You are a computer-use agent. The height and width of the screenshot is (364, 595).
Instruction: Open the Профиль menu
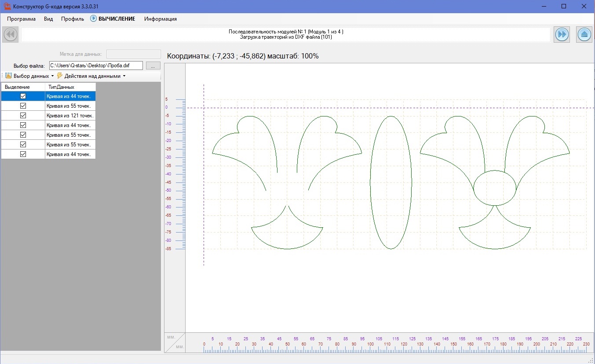coord(73,19)
